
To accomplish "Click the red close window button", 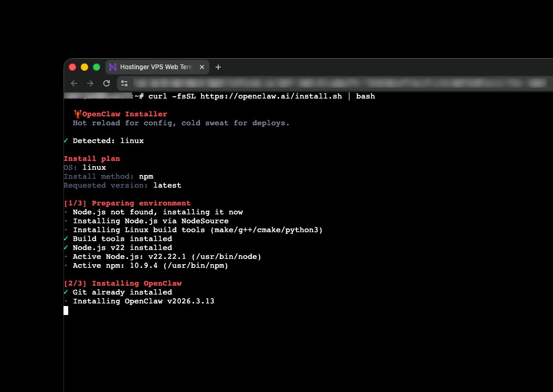I will pyautogui.click(x=72, y=67).
